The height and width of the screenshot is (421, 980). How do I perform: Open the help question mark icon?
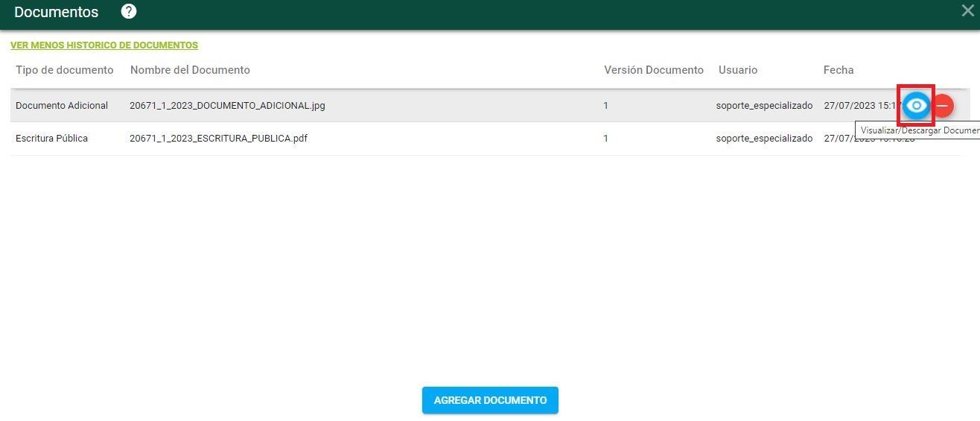click(129, 12)
